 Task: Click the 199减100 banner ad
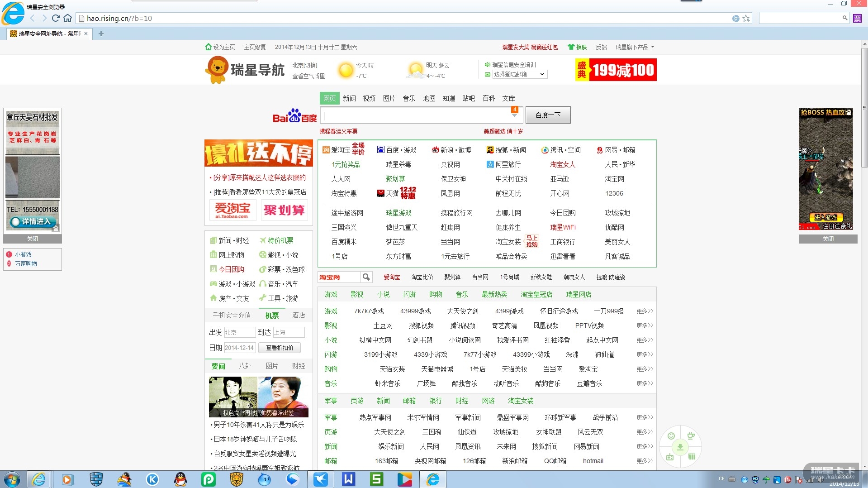(616, 70)
